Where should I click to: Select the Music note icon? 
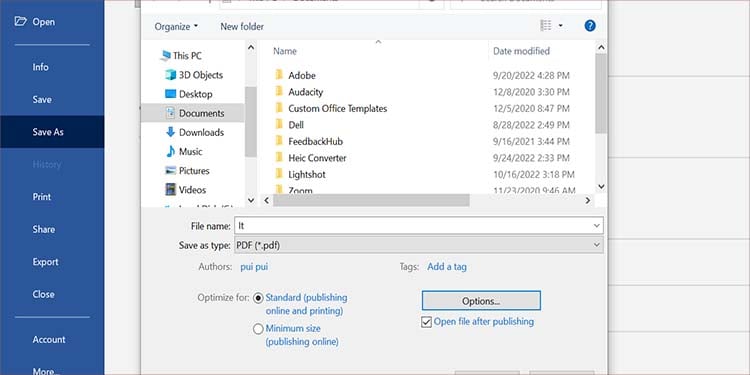click(170, 151)
